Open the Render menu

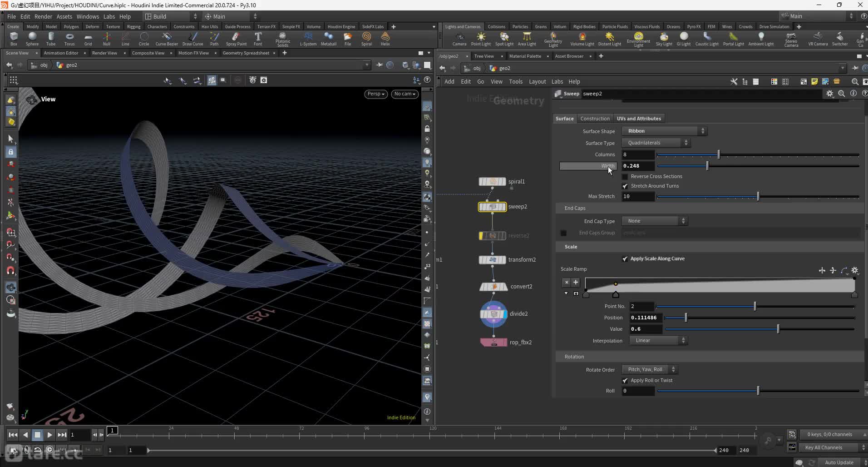[x=43, y=16]
